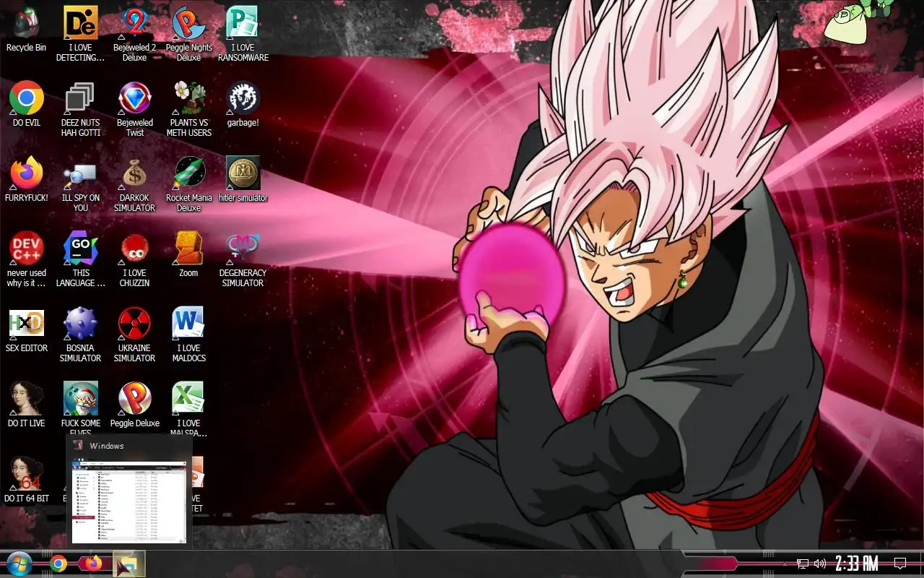Click the File Explorer taskbar button

(129, 564)
